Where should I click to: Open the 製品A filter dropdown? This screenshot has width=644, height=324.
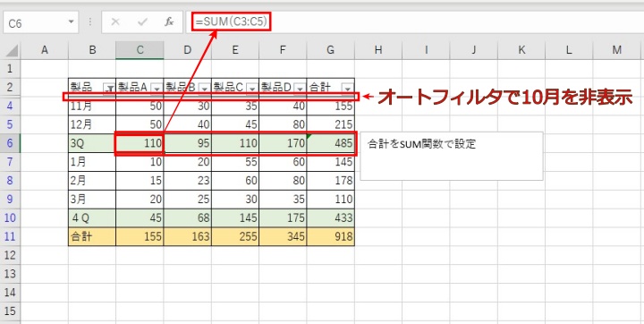tap(157, 89)
